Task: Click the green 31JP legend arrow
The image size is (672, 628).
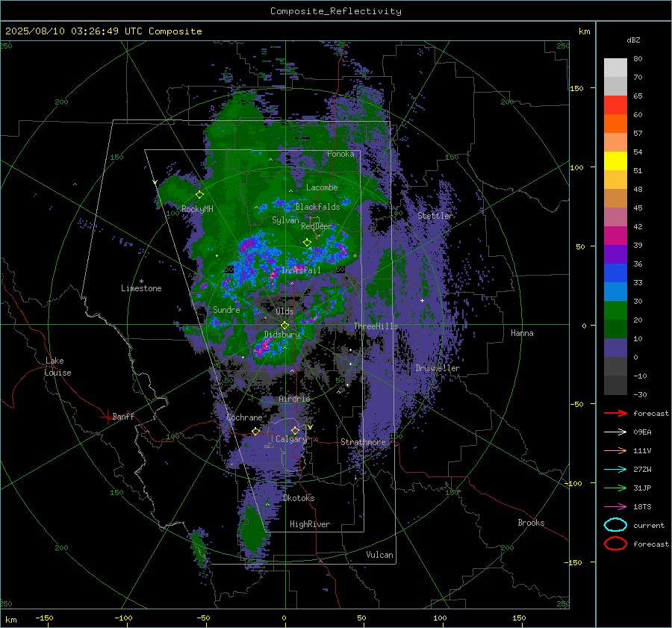Action: tap(615, 488)
